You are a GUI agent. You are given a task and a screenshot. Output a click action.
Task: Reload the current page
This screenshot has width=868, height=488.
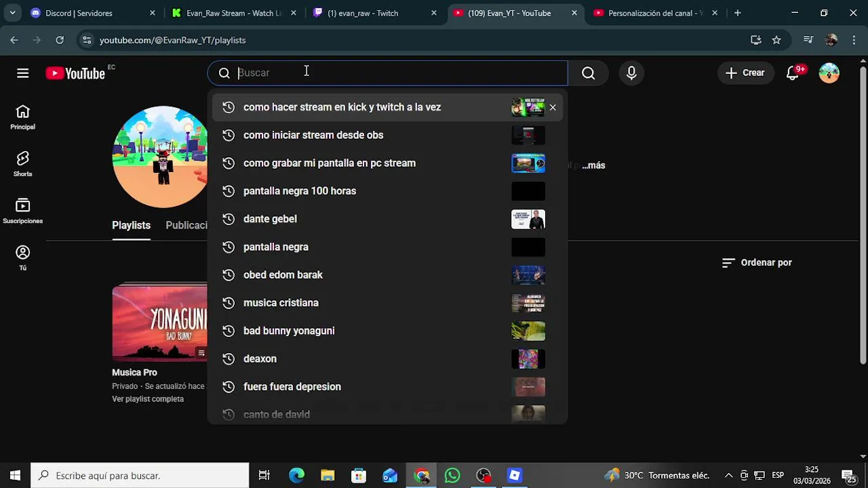60,40
